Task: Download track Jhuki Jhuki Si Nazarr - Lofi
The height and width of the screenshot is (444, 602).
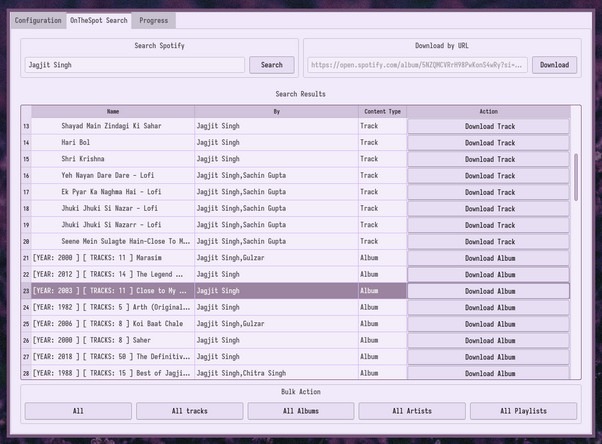Action: tap(488, 225)
